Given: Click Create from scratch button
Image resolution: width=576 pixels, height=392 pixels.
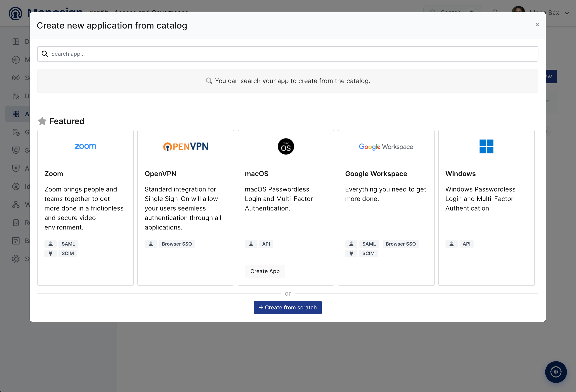Looking at the screenshot, I should click(288, 307).
